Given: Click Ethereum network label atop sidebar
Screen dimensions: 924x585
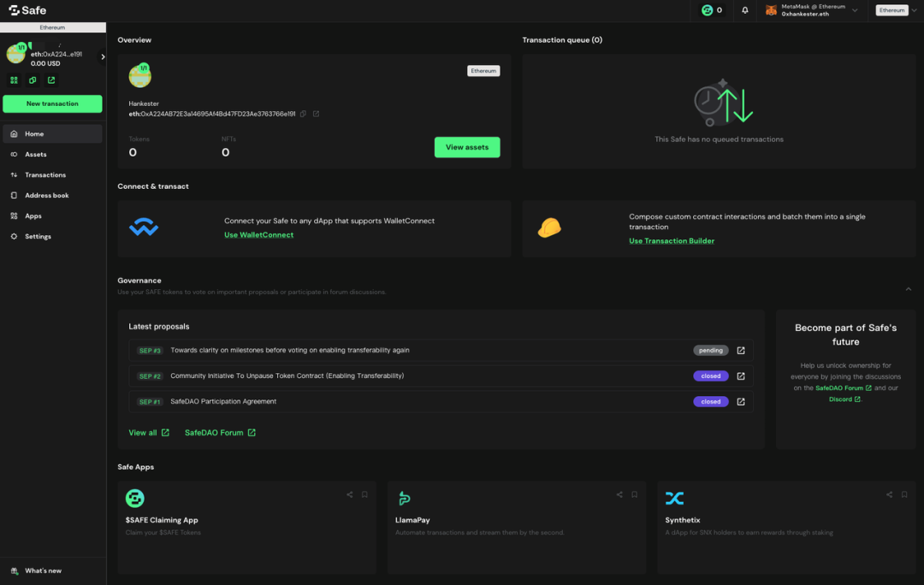Looking at the screenshot, I should click(x=52, y=27).
